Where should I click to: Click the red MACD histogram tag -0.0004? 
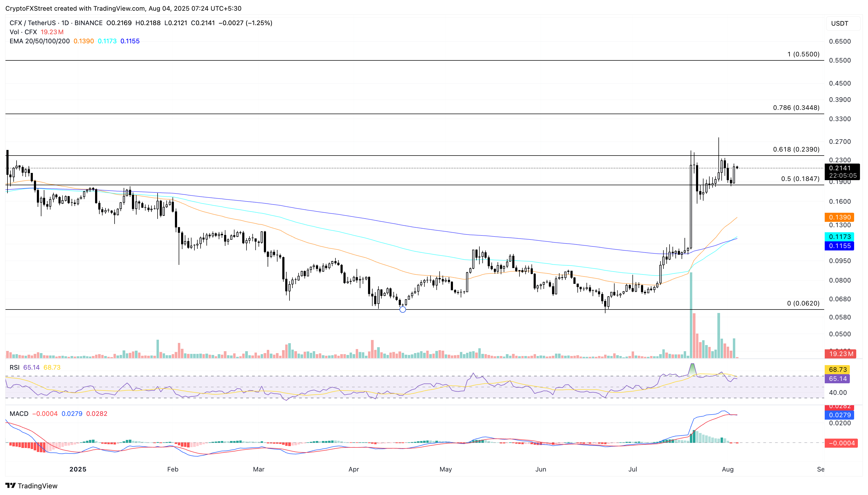(841, 443)
